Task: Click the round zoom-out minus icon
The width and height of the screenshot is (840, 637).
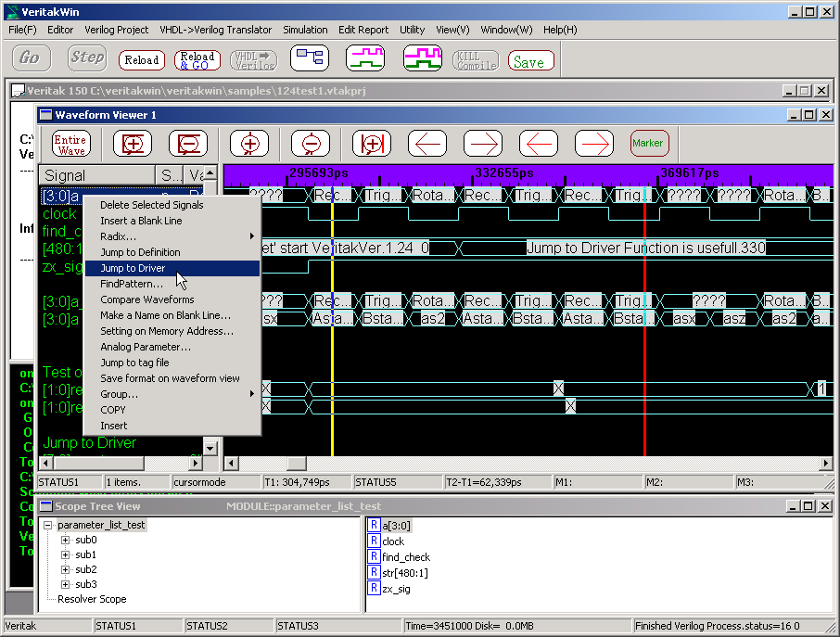Action: [311, 144]
